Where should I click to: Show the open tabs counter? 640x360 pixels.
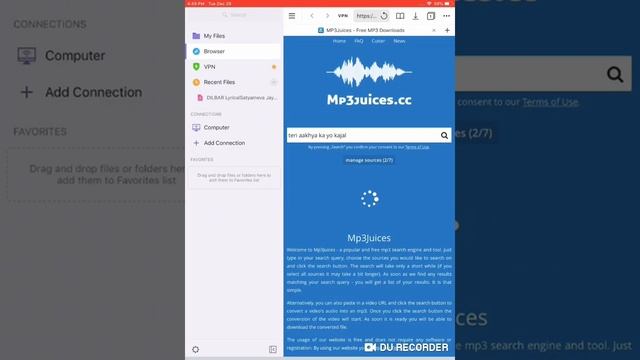[x=431, y=16]
